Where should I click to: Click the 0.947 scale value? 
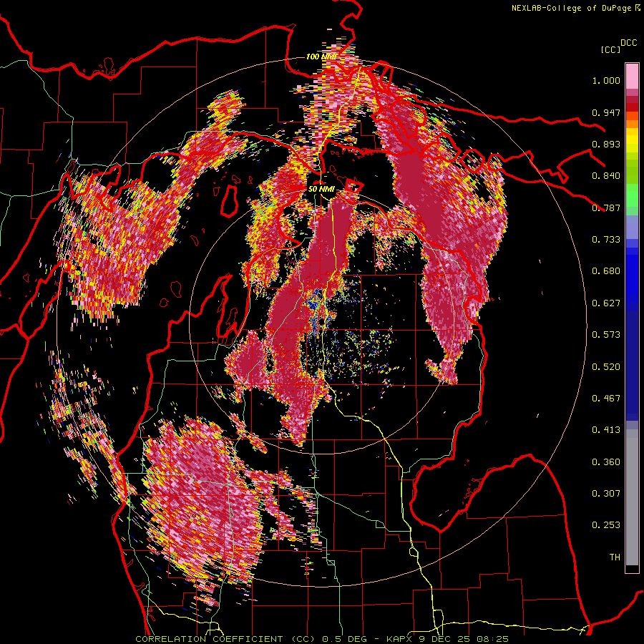(x=606, y=112)
